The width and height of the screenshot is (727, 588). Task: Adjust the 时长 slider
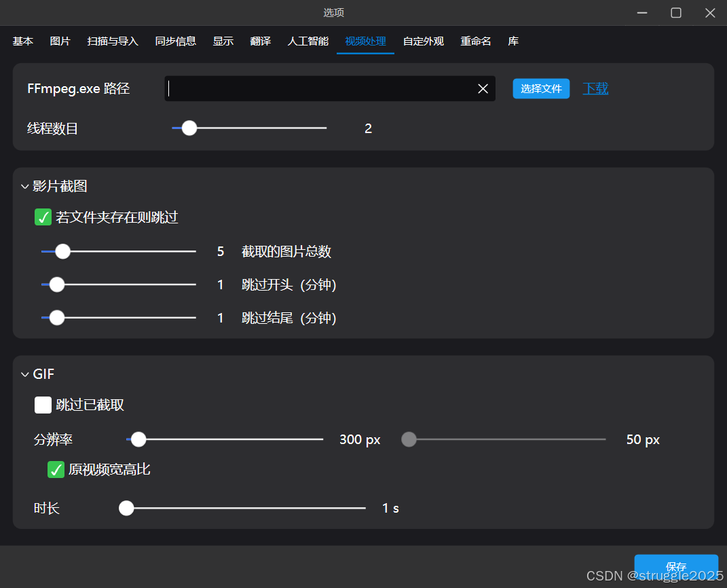[x=242, y=509]
